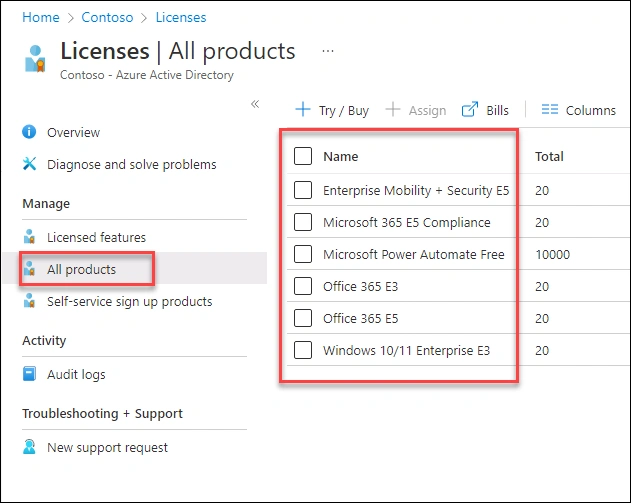Select the Office 365 E5 checkbox
631x503 pixels.
click(303, 318)
